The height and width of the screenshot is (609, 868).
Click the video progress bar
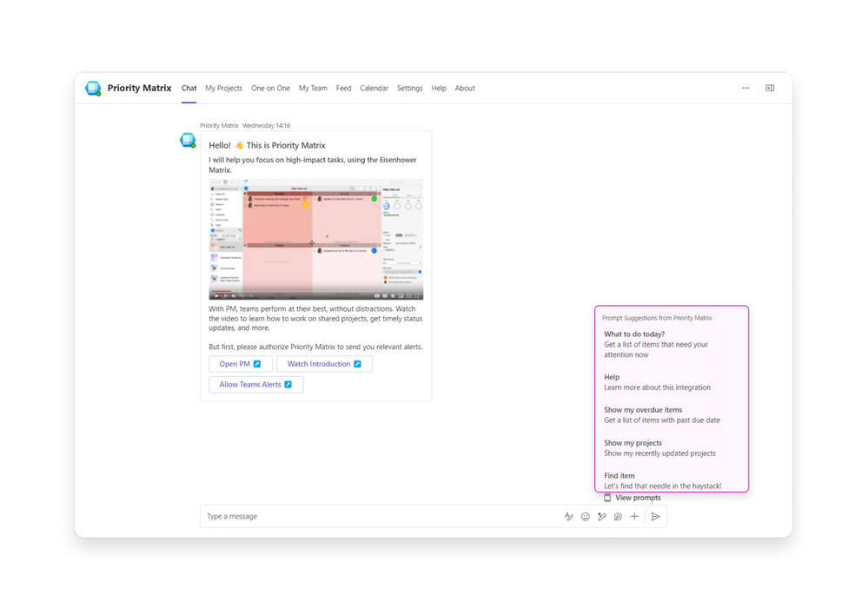point(316,291)
